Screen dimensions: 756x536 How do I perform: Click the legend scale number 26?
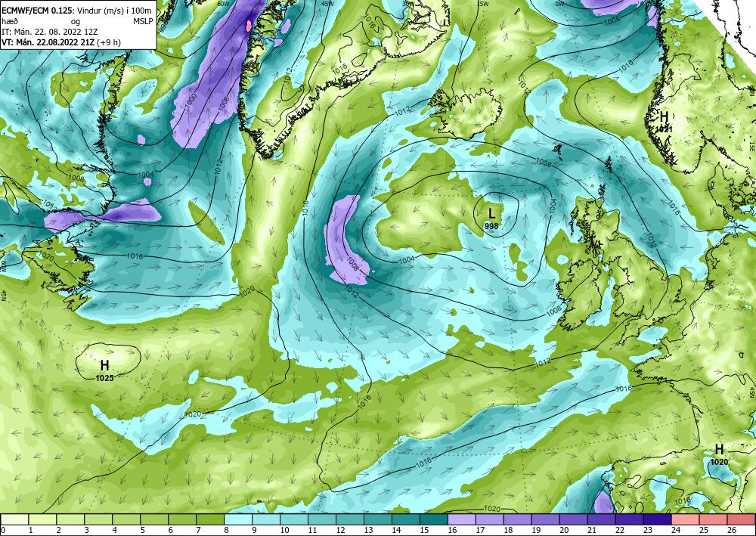tap(731, 530)
